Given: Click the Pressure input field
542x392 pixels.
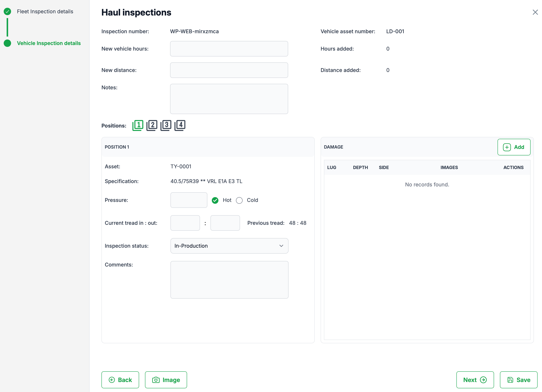Looking at the screenshot, I should [189, 200].
